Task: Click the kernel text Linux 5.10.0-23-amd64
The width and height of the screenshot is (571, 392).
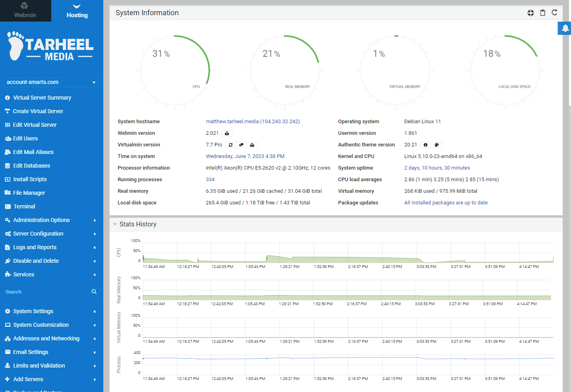Action: click(x=443, y=156)
